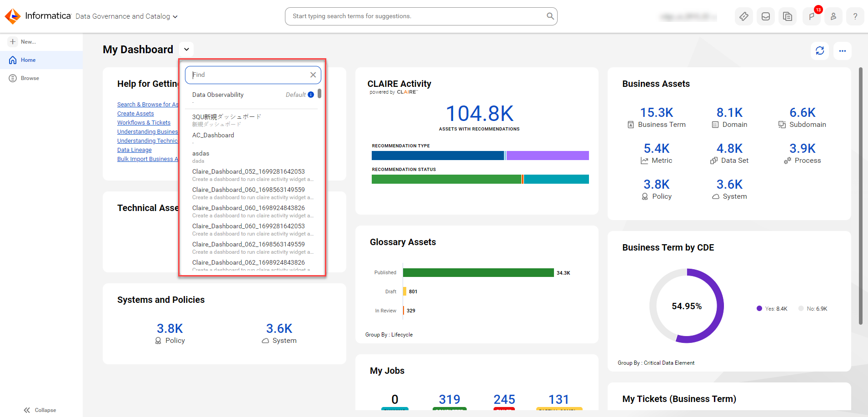Click green recommendation status bar segment
This screenshot has width=868, height=417.
446,179
